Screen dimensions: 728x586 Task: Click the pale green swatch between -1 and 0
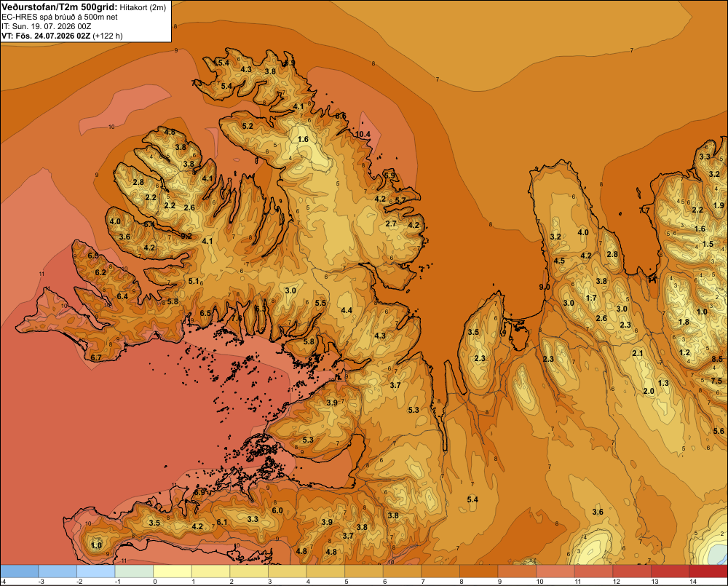pos(134,571)
